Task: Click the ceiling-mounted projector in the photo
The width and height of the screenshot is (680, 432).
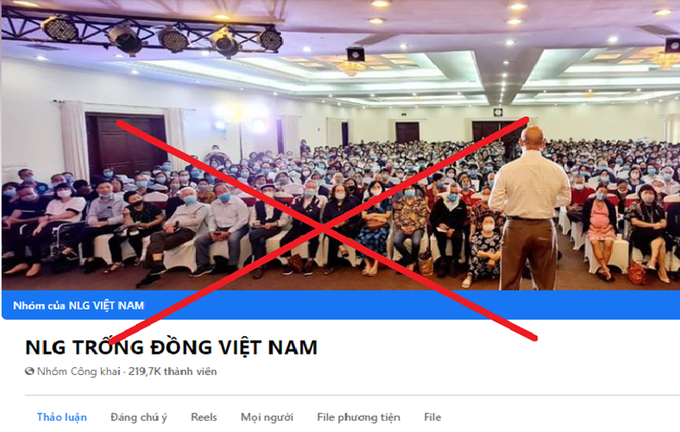Action: tap(355, 54)
